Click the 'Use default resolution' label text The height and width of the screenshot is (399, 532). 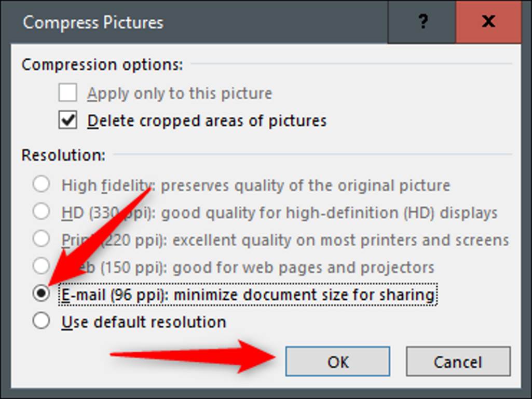(144, 322)
